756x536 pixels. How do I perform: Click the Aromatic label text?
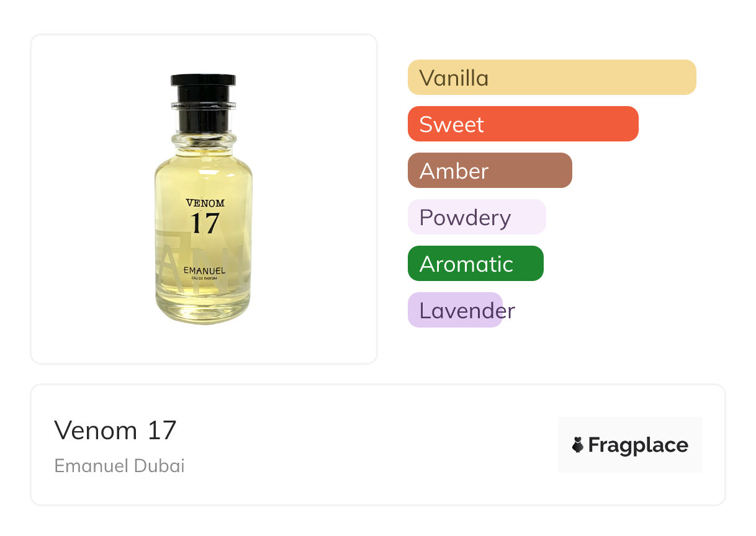pos(466,264)
